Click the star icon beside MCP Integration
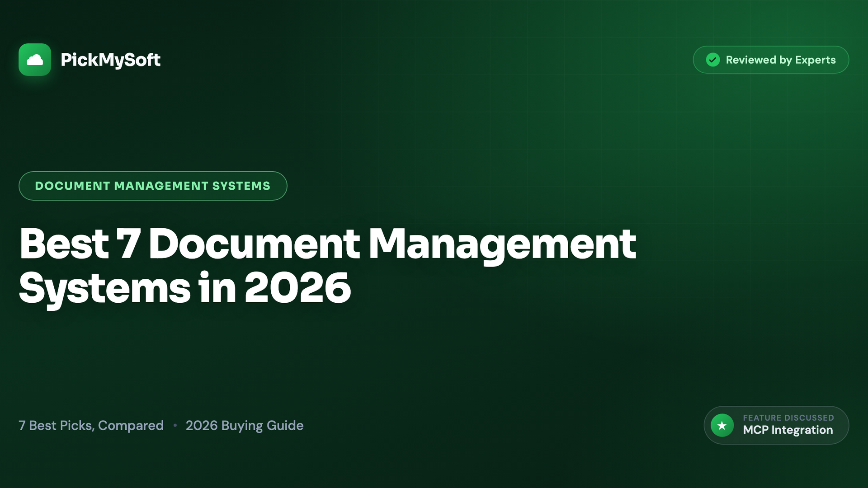Image resolution: width=868 pixels, height=488 pixels. coord(722,425)
